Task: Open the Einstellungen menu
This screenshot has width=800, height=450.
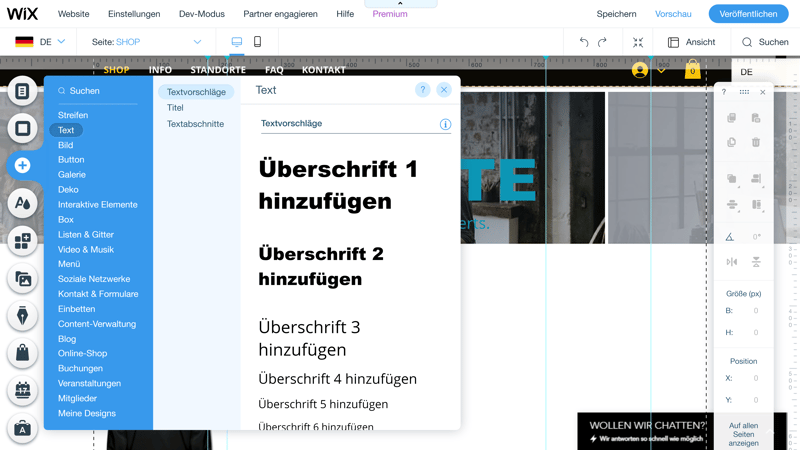Action: tap(134, 14)
